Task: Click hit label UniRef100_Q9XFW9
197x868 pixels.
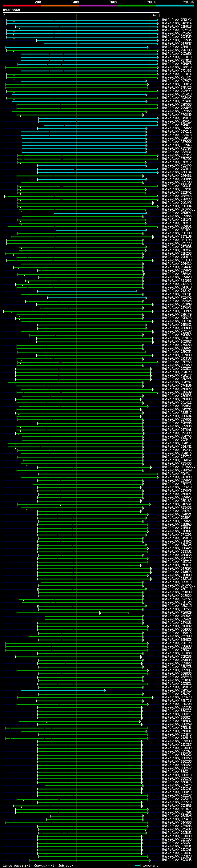Action: [x=176, y=37]
